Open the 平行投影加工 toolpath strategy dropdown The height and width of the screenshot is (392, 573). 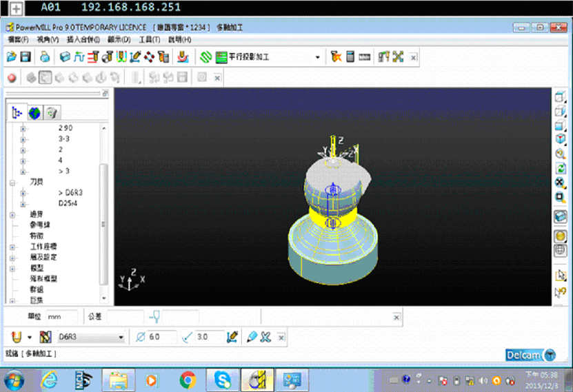pyautogui.click(x=318, y=57)
